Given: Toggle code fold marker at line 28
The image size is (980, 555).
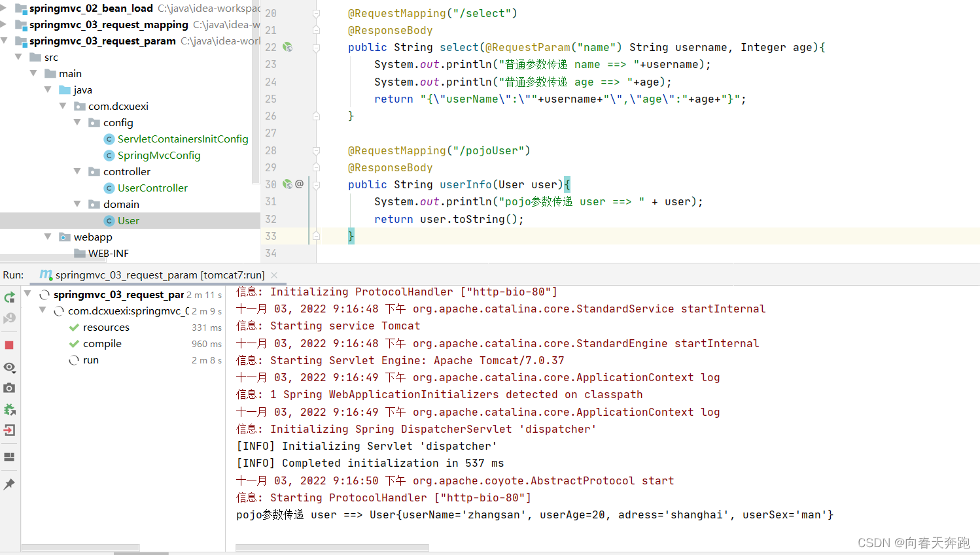Looking at the screenshot, I should pos(316,150).
